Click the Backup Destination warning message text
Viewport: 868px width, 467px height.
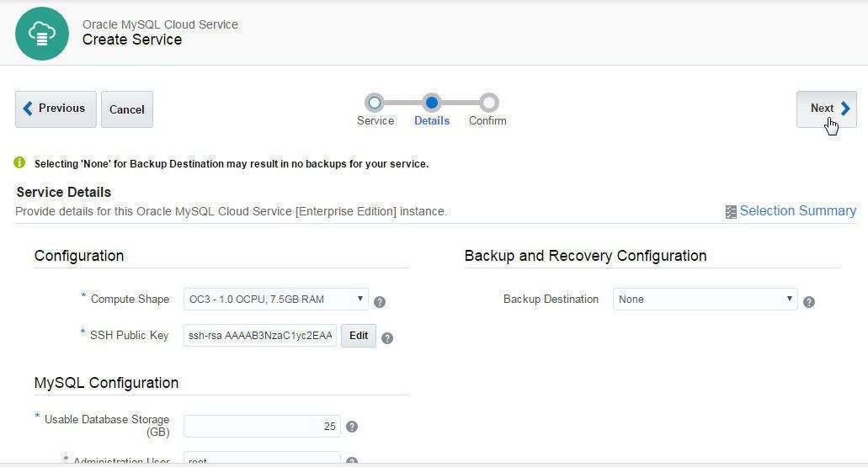point(232,164)
